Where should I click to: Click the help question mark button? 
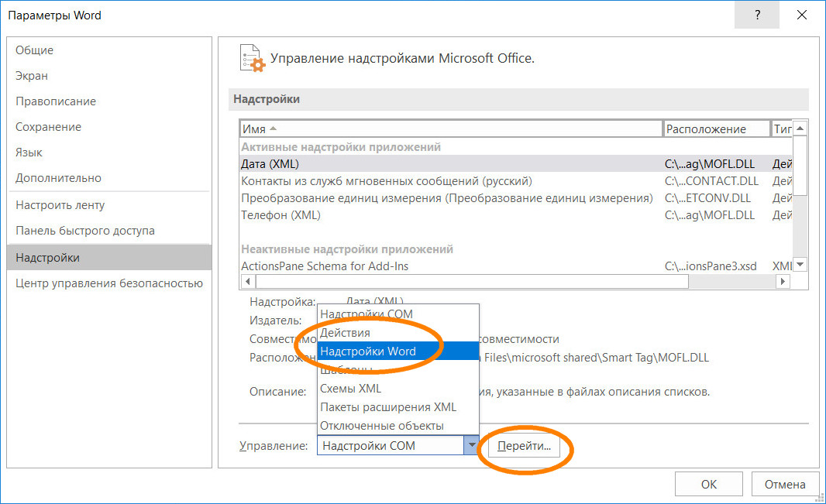757,15
